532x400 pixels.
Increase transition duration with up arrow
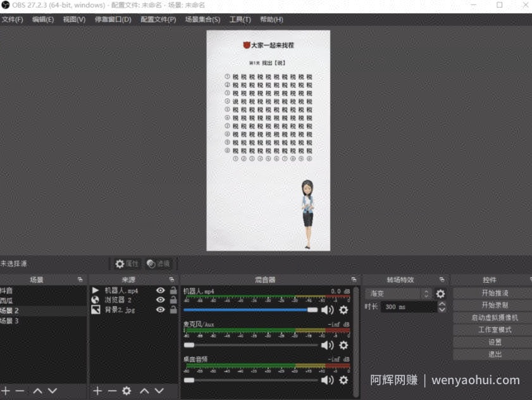[442, 304]
